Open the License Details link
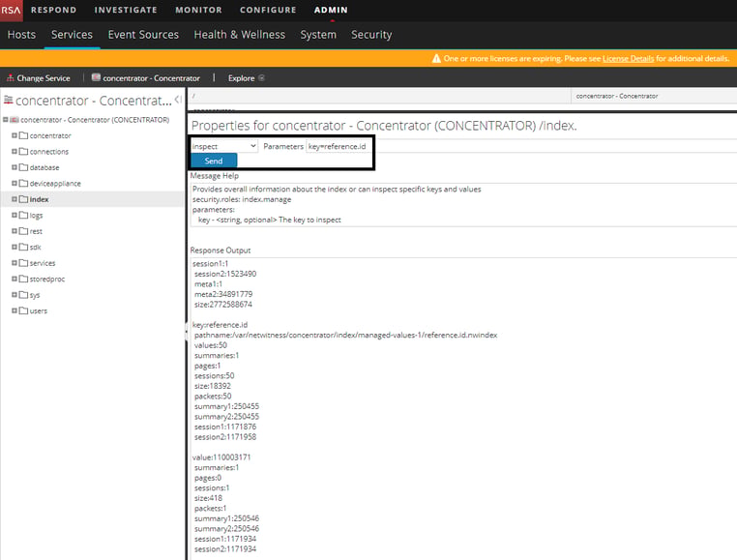 628,59
